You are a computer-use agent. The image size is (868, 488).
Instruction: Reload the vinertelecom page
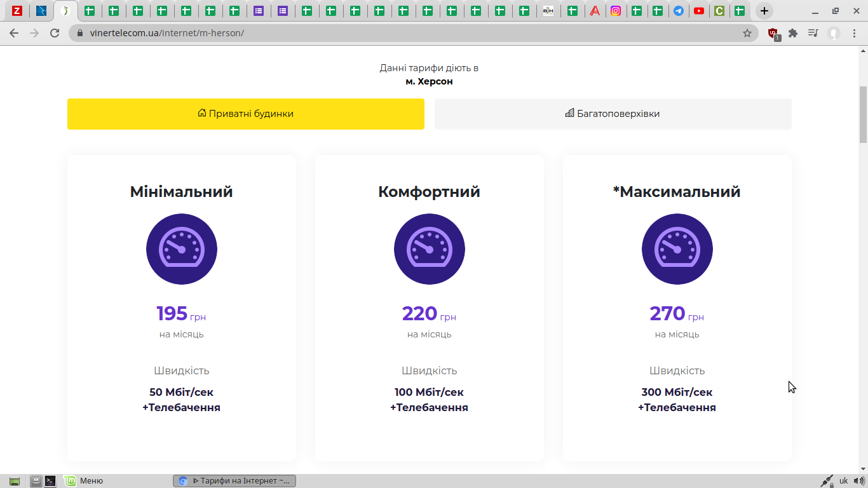point(55,33)
